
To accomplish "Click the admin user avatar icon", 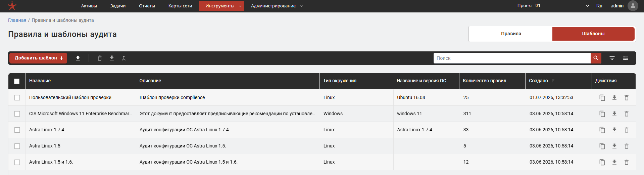I will click(633, 6).
